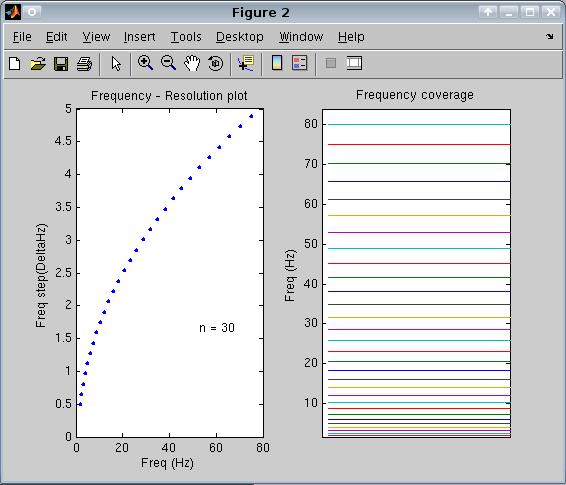Choose the Data Cursor tool
Viewport: 566px width, 485px height.
coord(246,63)
